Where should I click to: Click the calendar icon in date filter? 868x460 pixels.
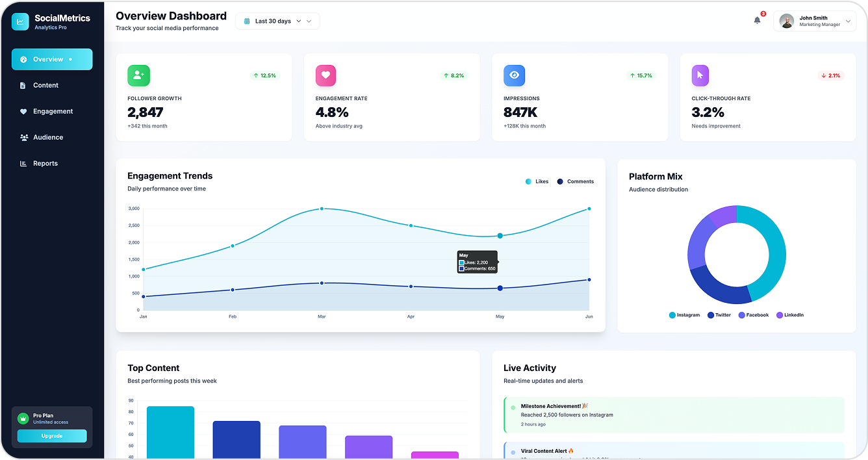pos(247,21)
